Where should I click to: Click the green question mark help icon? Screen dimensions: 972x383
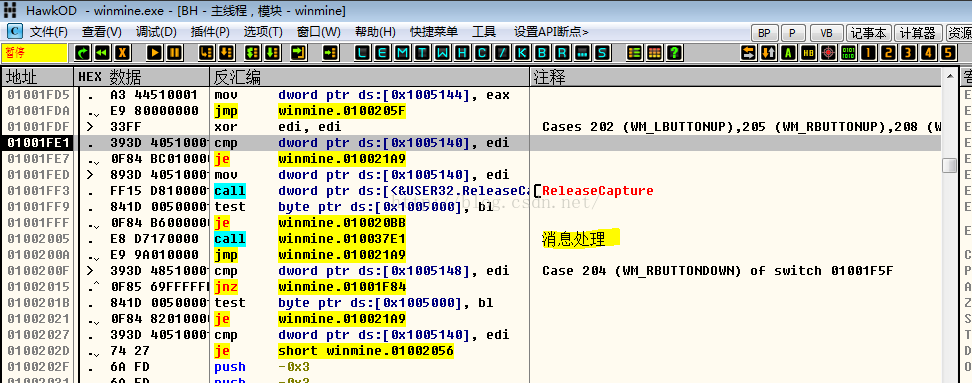(674, 53)
